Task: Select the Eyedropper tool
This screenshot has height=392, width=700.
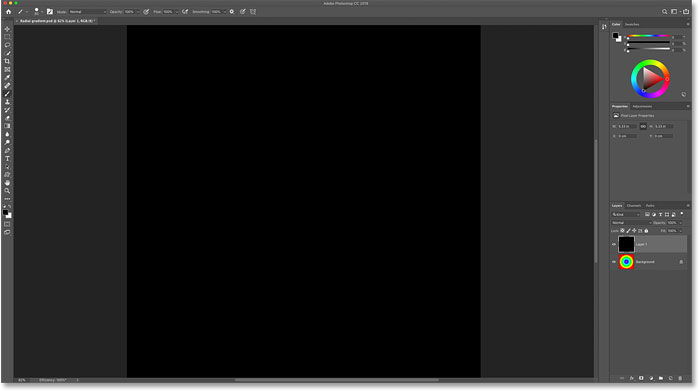Action: pos(7,77)
